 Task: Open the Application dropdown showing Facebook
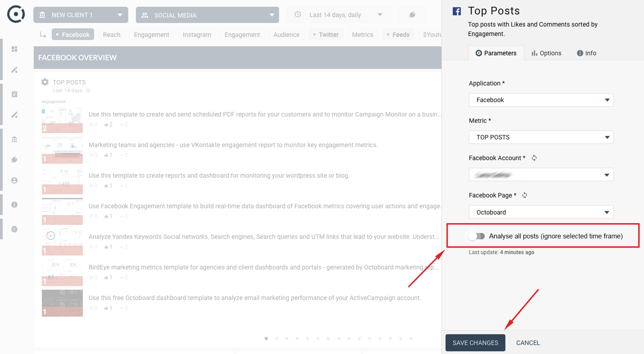[541, 100]
